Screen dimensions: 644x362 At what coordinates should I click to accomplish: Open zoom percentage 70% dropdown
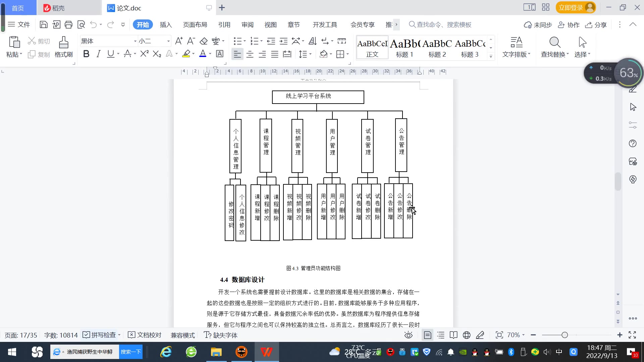point(516,335)
